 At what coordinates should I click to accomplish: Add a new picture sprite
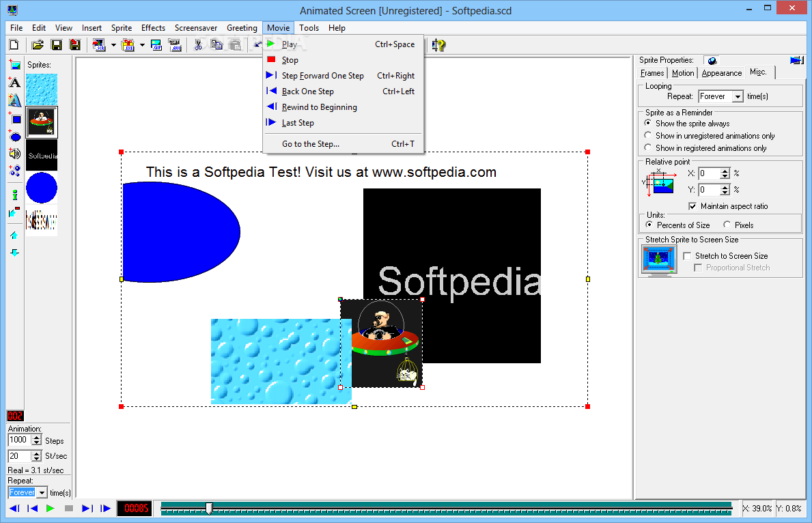click(14, 65)
